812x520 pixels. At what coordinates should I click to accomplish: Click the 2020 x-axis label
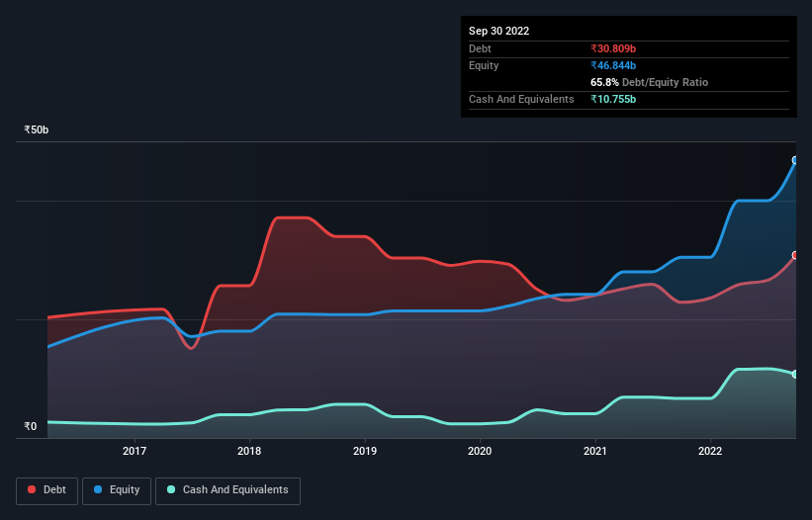click(x=480, y=451)
